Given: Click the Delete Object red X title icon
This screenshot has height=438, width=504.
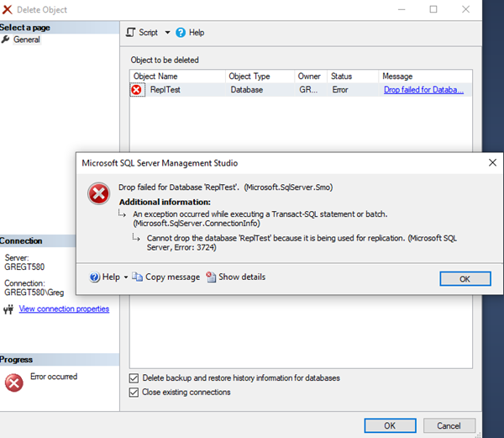Looking at the screenshot, I should click(x=7, y=9).
